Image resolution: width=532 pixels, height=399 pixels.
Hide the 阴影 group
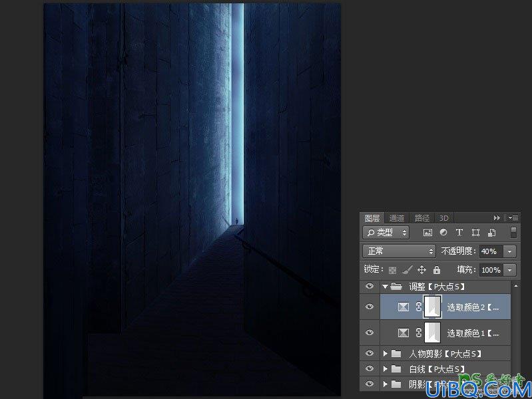coord(369,384)
